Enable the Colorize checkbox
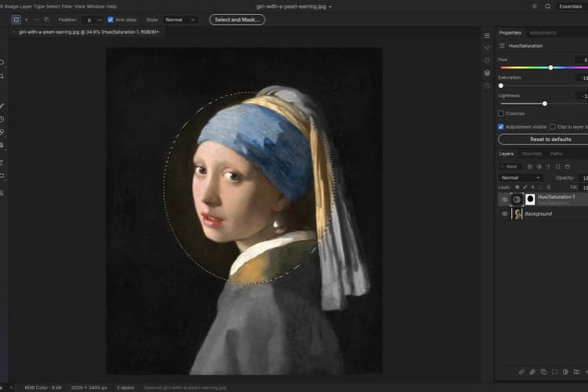This screenshot has width=588, height=392. 501,113
